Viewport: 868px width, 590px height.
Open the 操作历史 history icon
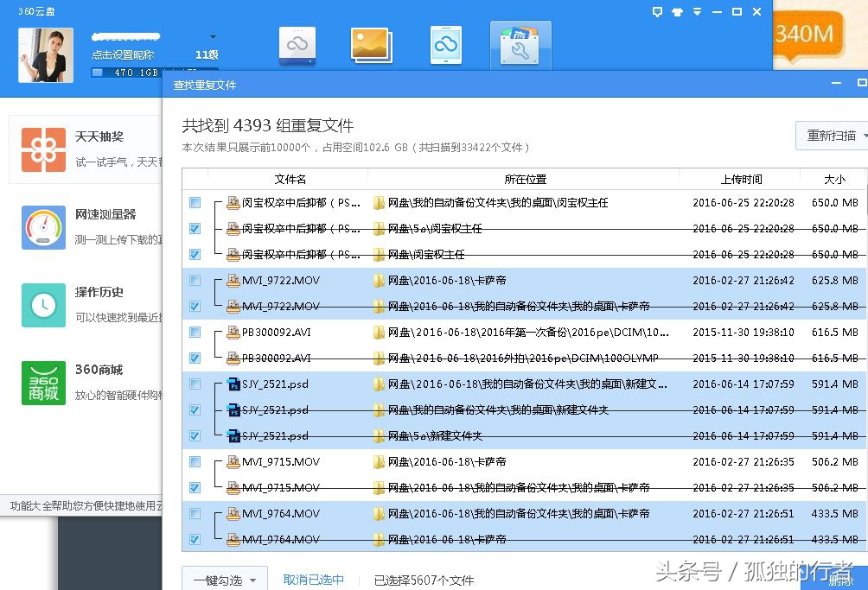coord(43,305)
